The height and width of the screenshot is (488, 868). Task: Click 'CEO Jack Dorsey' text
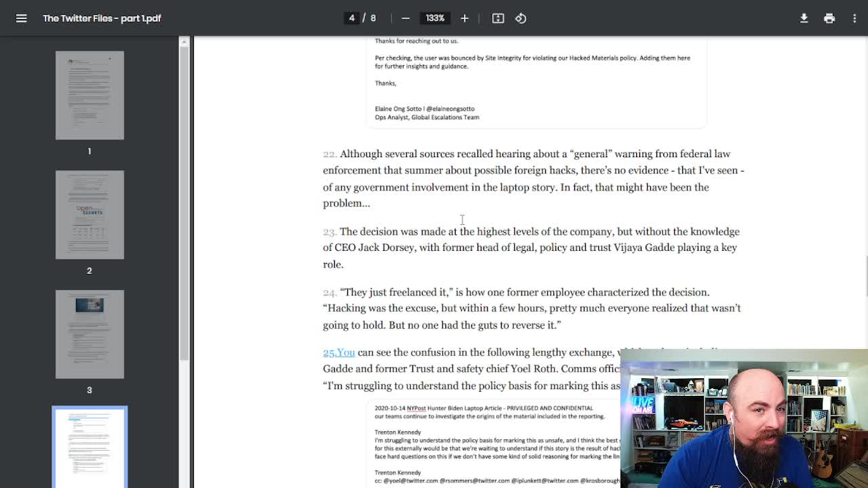[374, 247]
